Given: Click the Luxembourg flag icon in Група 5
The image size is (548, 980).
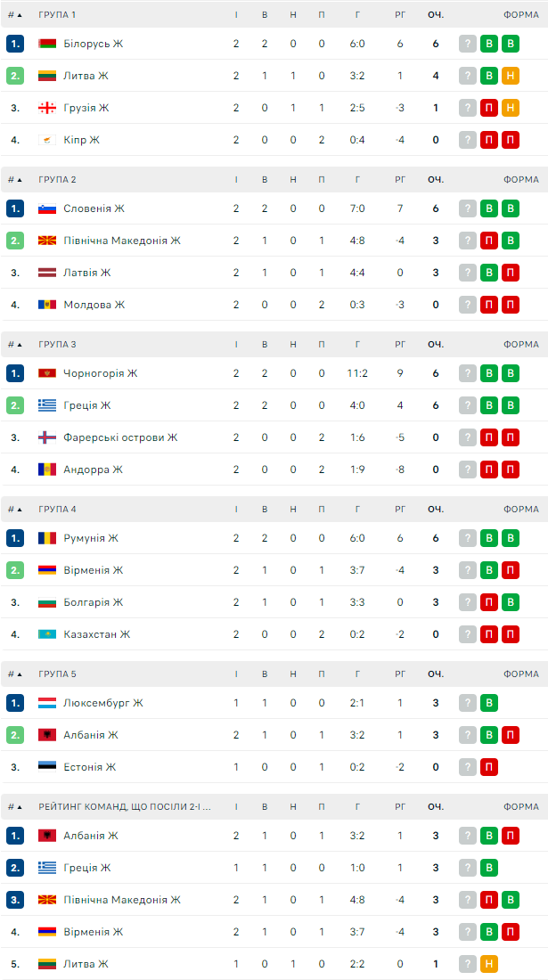Looking at the screenshot, I should coord(47,703).
